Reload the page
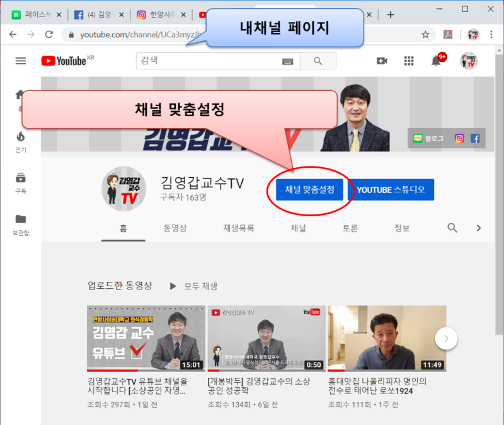This screenshot has height=425, width=504. coord(49,34)
